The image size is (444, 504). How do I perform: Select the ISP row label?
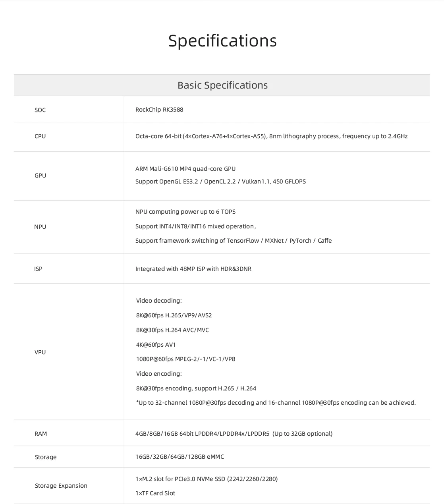[x=38, y=269]
